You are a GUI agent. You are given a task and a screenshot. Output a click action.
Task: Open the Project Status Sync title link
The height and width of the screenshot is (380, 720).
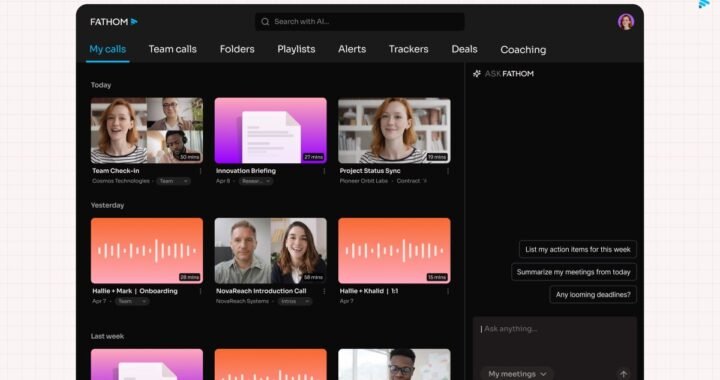370,171
